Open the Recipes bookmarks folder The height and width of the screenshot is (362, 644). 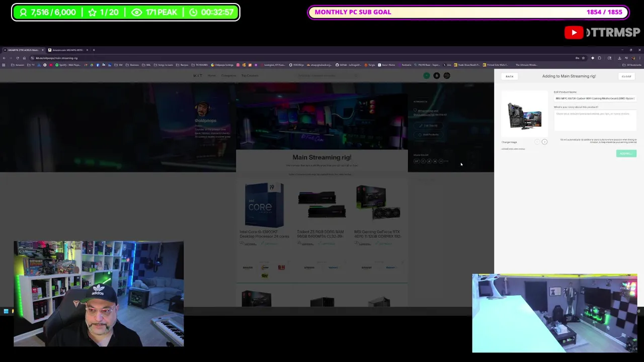182,65
